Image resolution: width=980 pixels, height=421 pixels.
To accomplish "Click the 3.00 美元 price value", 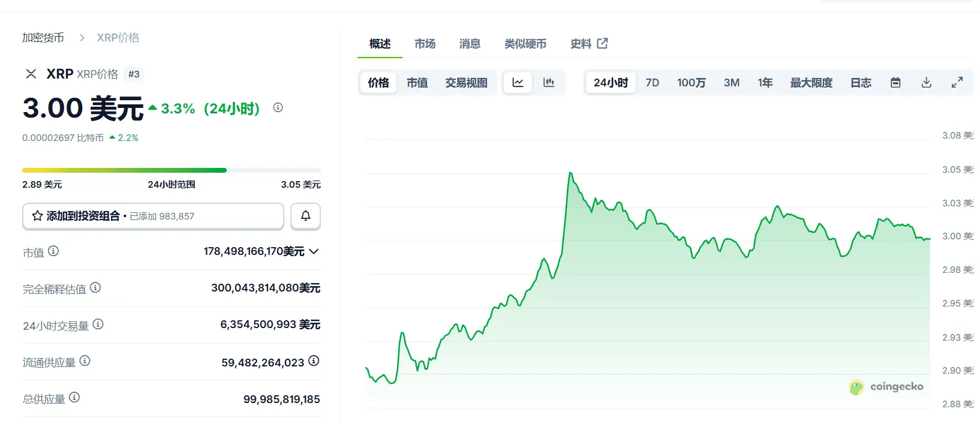I will [83, 109].
